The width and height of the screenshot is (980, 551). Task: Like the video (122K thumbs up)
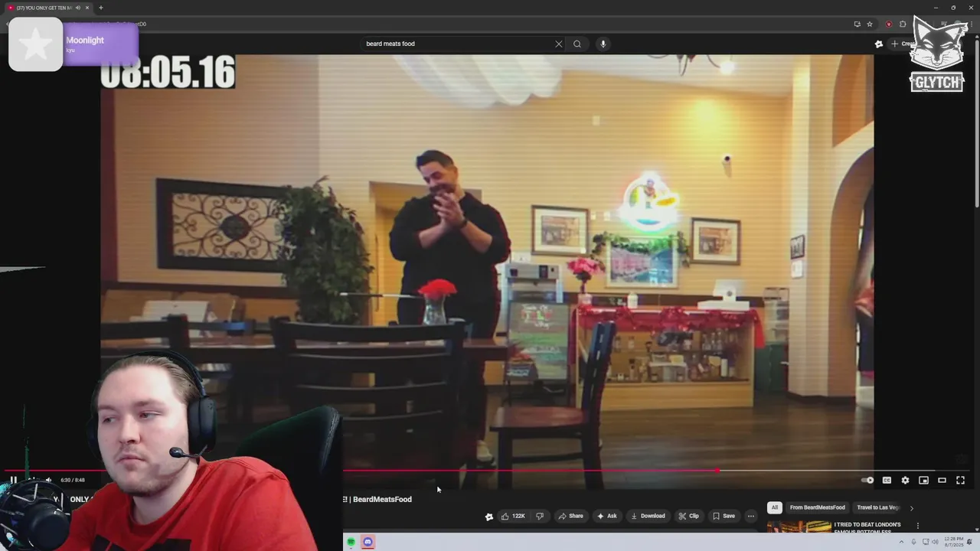click(513, 516)
